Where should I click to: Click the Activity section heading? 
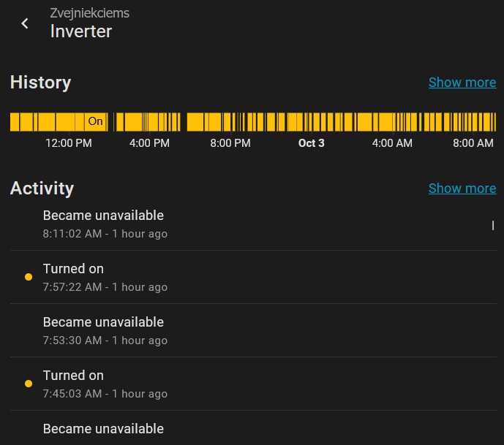(42, 189)
